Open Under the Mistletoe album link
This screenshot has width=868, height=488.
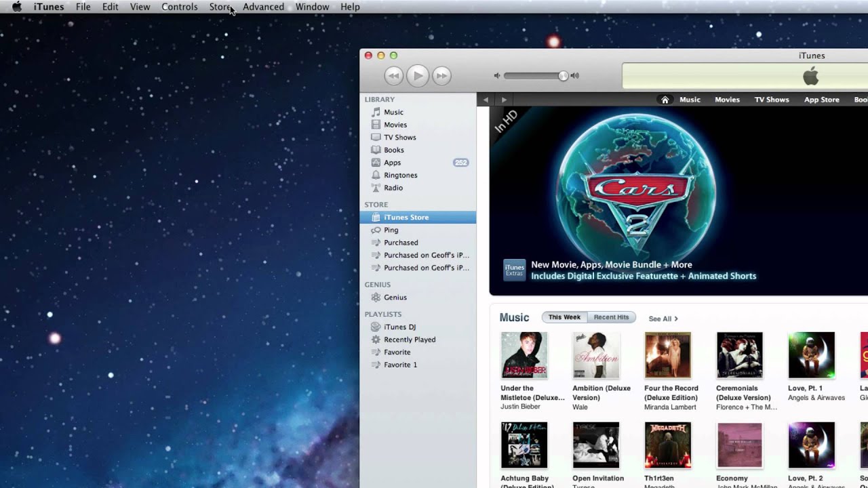tap(532, 393)
